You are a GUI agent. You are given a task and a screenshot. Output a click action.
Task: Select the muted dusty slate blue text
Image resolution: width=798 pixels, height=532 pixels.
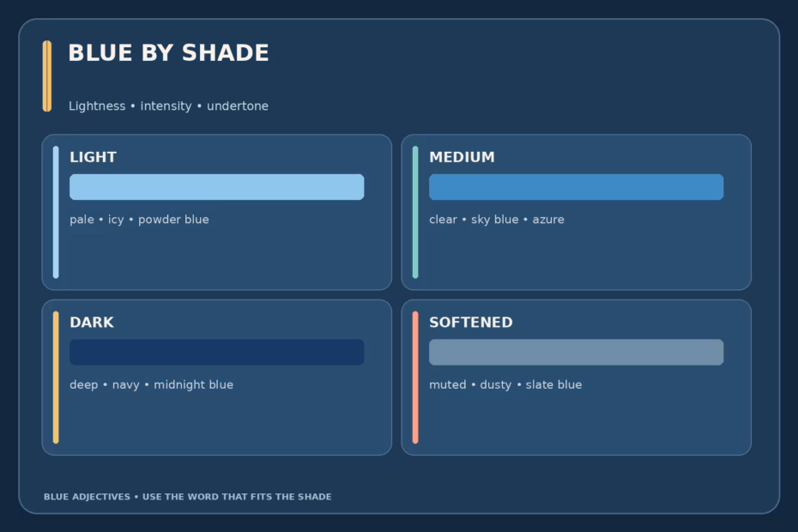tap(505, 385)
